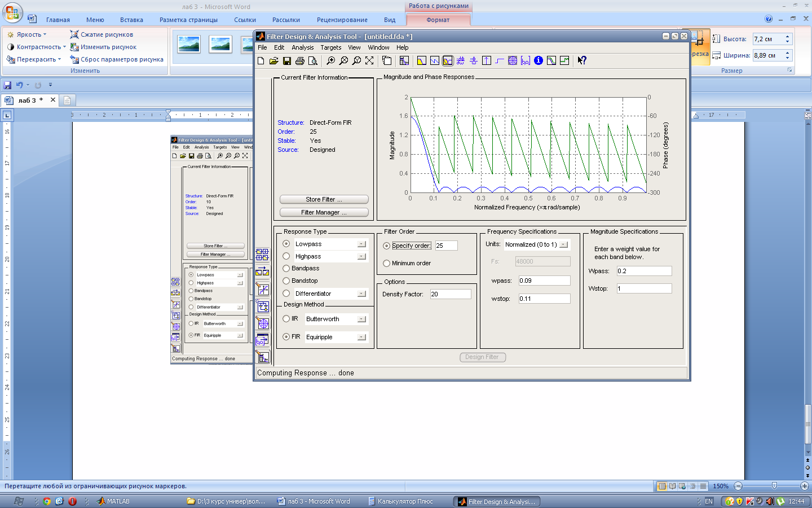
Task: Choose FIR design method radio button
Action: point(286,337)
